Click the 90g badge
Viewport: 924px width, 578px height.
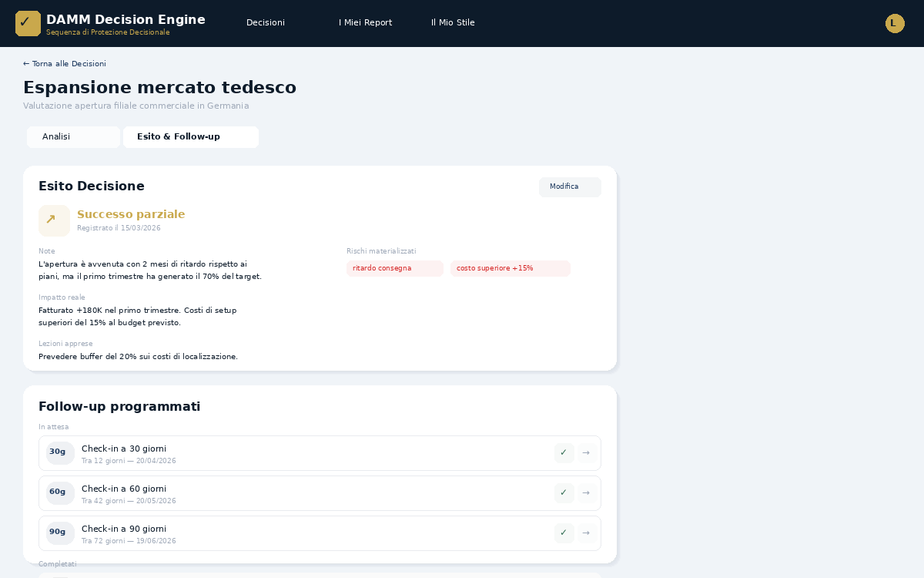(x=60, y=533)
